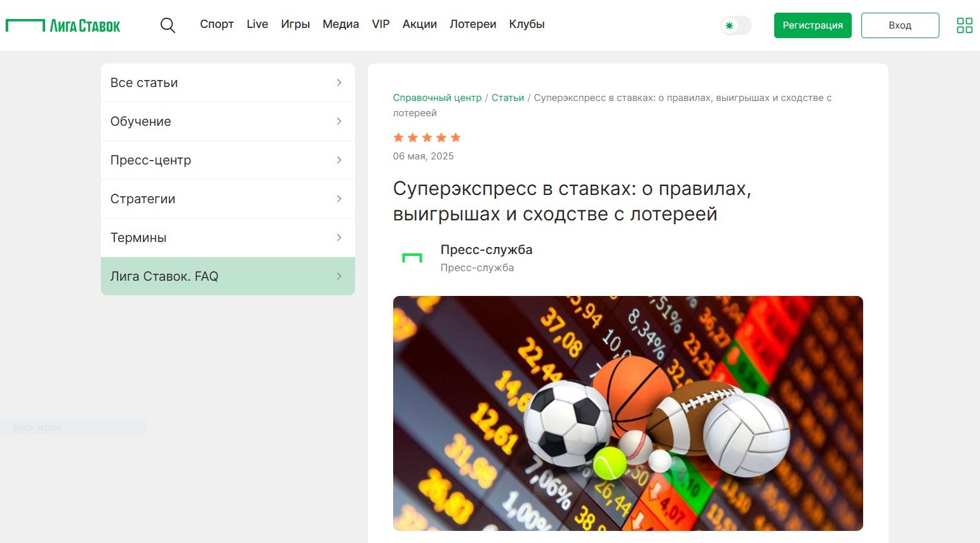Viewport: 980px width, 543px height.
Task: Rate article with the second star
Action: [413, 138]
